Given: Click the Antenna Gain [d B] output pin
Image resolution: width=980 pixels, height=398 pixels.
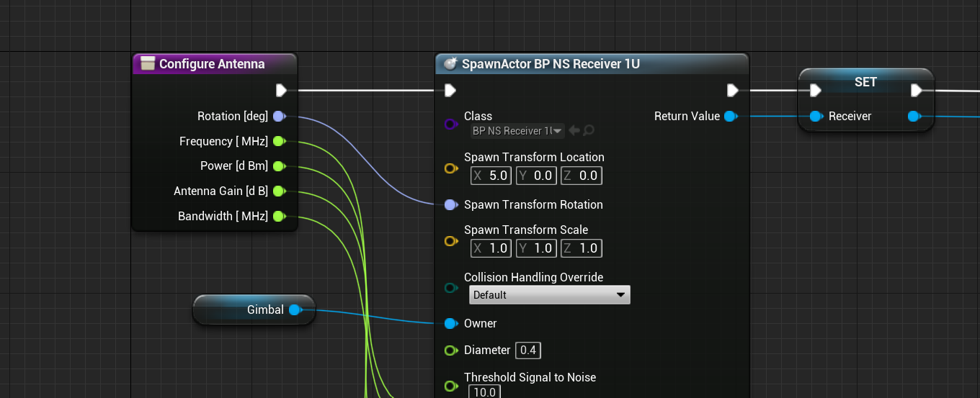Looking at the screenshot, I should tap(280, 191).
